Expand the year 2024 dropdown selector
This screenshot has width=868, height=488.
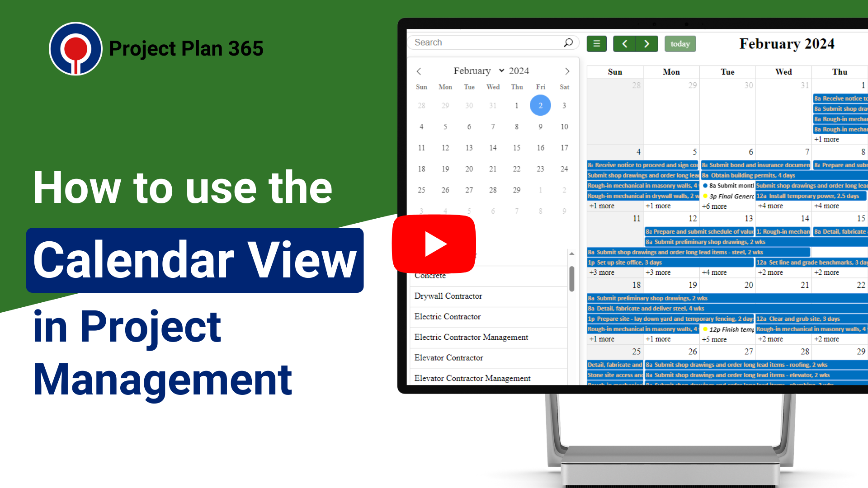519,70
